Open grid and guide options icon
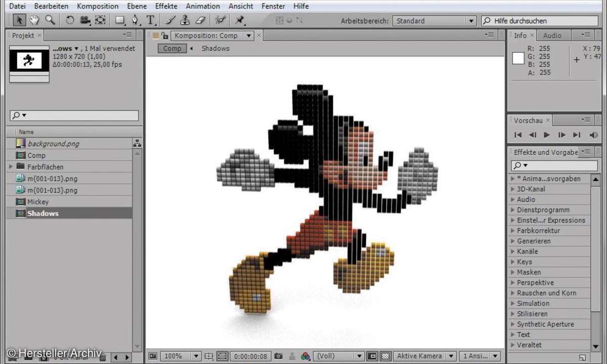607x364 pixels. pos(208,356)
